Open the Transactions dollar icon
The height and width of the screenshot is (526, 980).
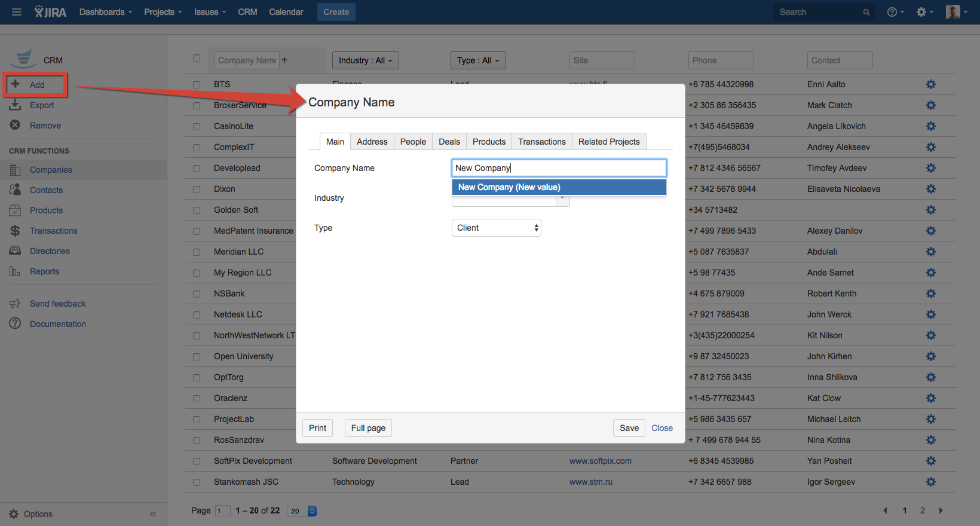click(x=15, y=231)
